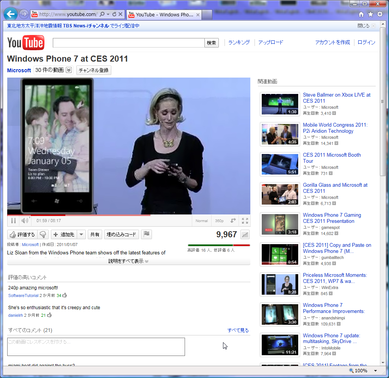
Task: Click the すべて見る view all comments link
Action: coord(238,330)
